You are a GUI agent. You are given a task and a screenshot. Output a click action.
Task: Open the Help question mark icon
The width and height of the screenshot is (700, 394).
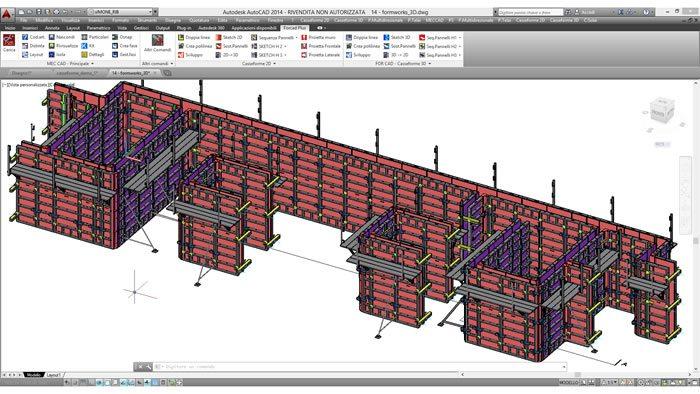tap(646, 12)
